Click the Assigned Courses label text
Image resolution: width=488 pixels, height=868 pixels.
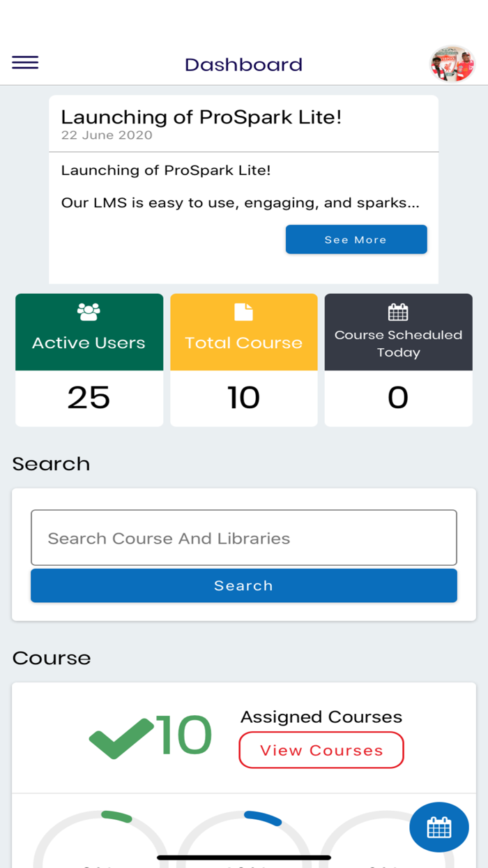tap(321, 717)
